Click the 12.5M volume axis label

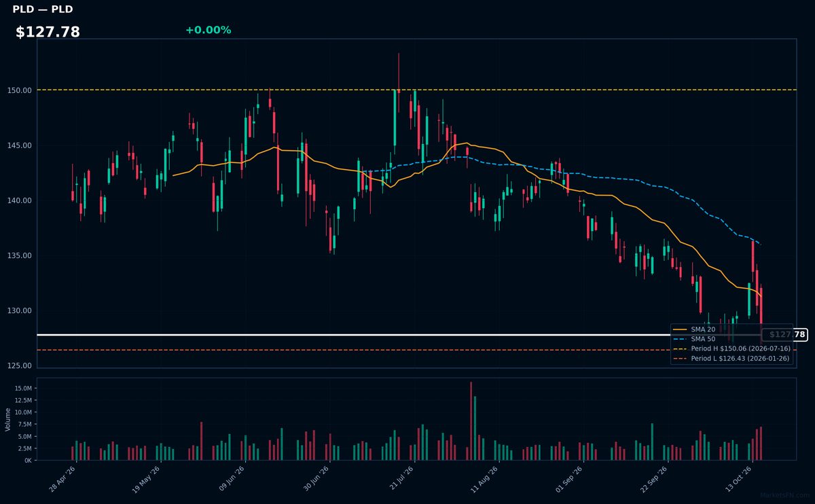coord(23,400)
